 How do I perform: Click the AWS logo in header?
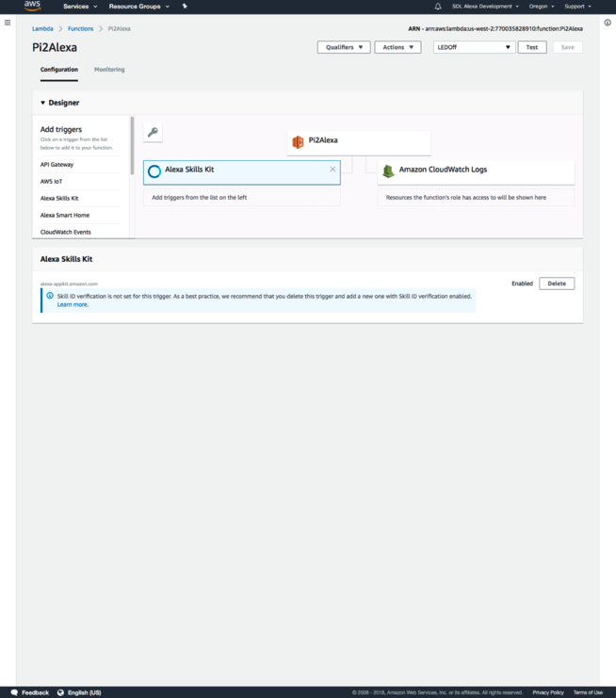point(33,7)
